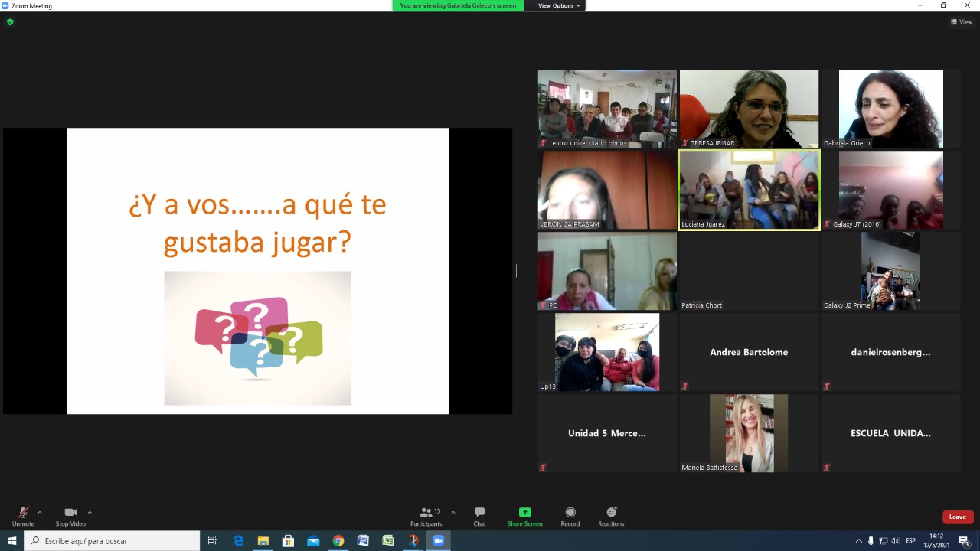
Task: Change layout using the View button
Action: [961, 22]
